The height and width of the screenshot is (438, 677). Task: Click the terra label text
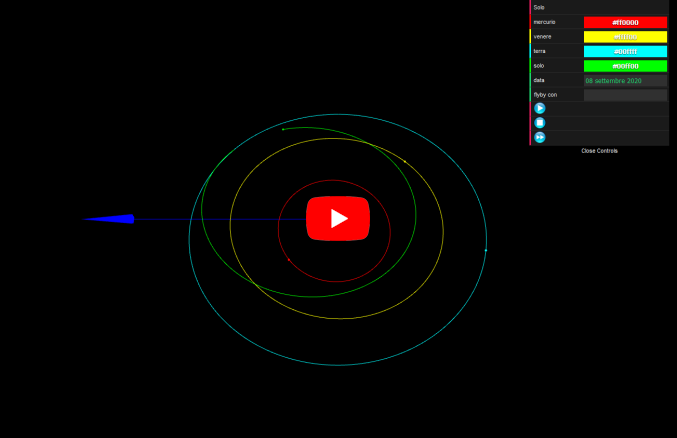click(x=539, y=51)
